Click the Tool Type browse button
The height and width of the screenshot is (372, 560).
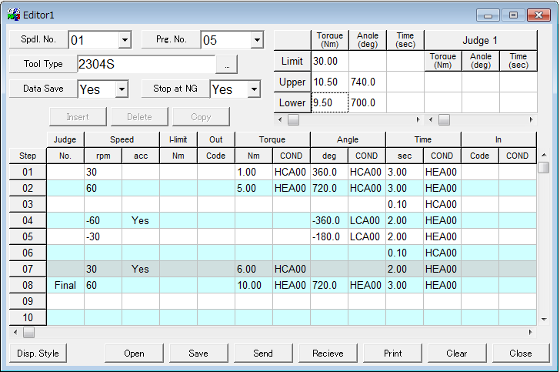[227, 65]
